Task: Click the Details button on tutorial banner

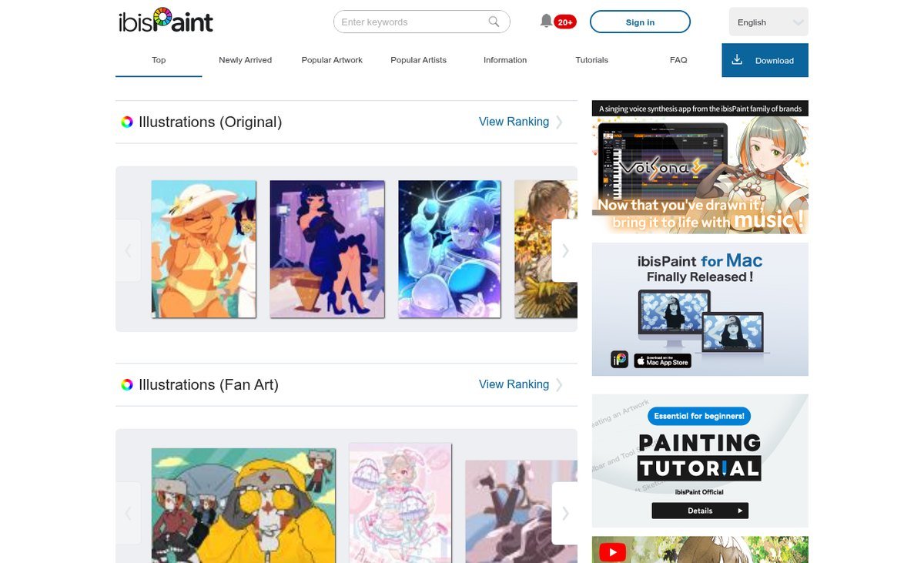Action: click(700, 511)
